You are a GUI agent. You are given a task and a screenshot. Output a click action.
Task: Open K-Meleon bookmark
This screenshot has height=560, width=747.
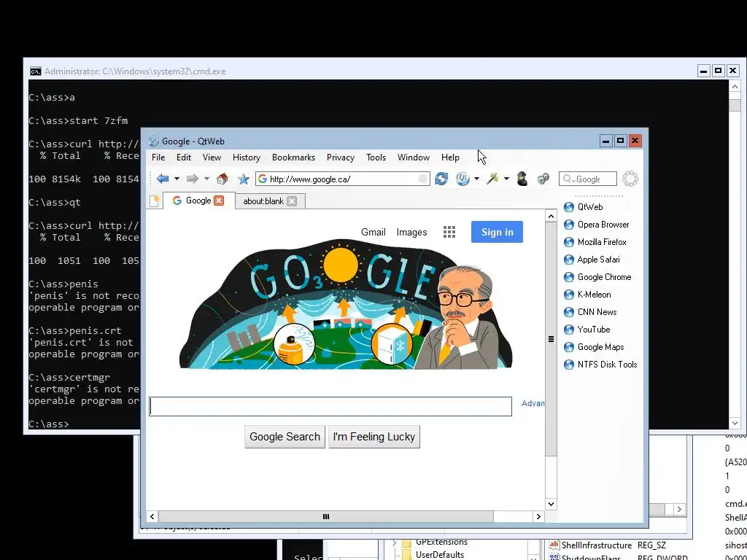[x=587, y=295]
